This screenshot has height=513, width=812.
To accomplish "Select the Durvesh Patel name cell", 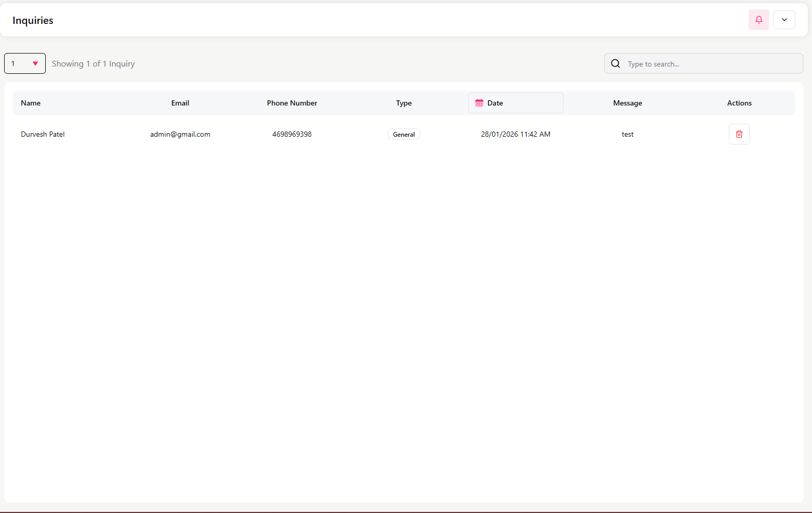I will click(x=43, y=134).
